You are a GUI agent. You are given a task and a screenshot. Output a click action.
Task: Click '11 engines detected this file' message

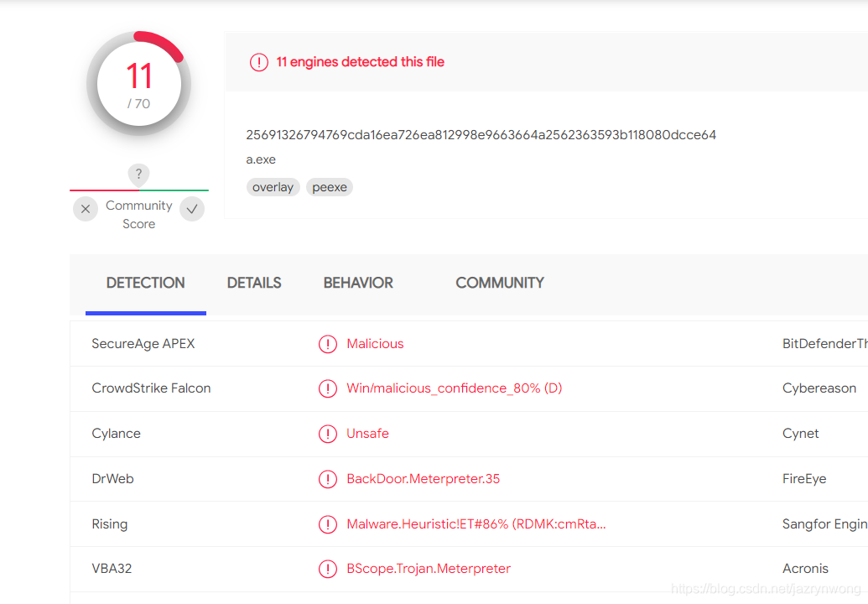point(361,62)
